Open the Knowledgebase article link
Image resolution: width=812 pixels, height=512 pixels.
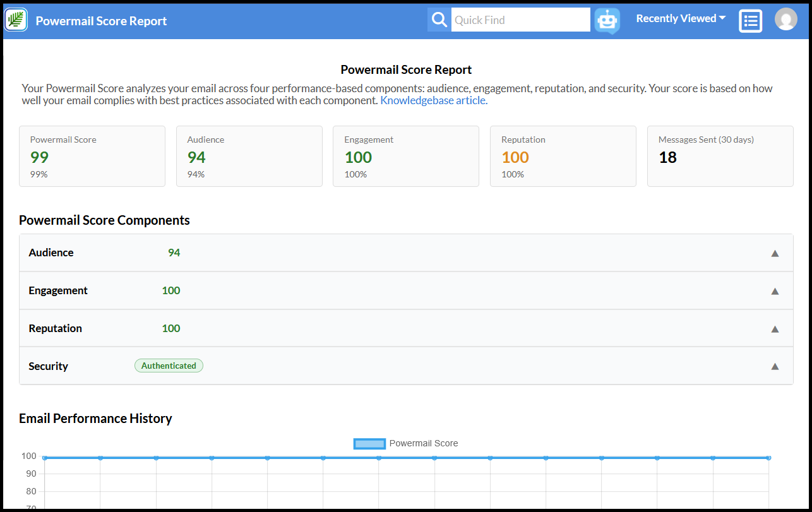[434, 100]
